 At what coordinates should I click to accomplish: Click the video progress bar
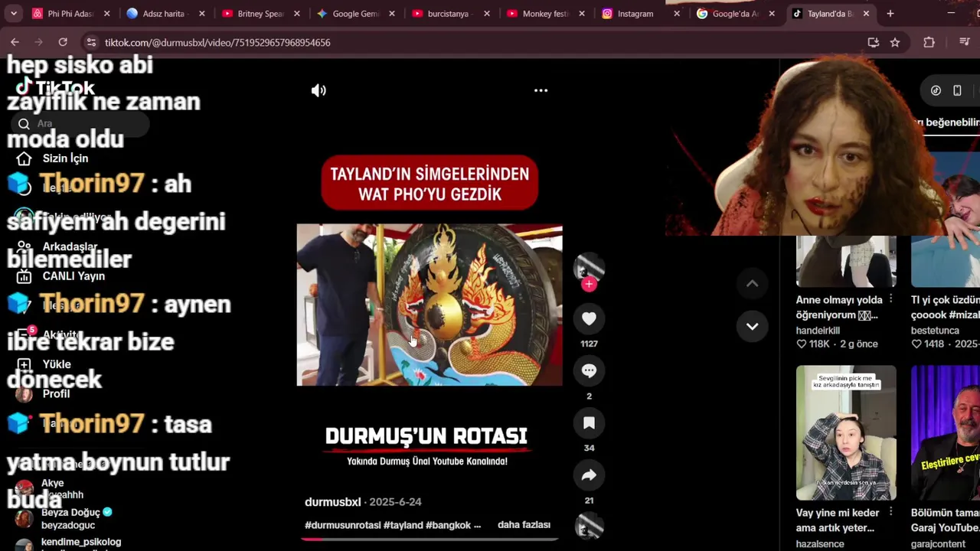pos(429,540)
